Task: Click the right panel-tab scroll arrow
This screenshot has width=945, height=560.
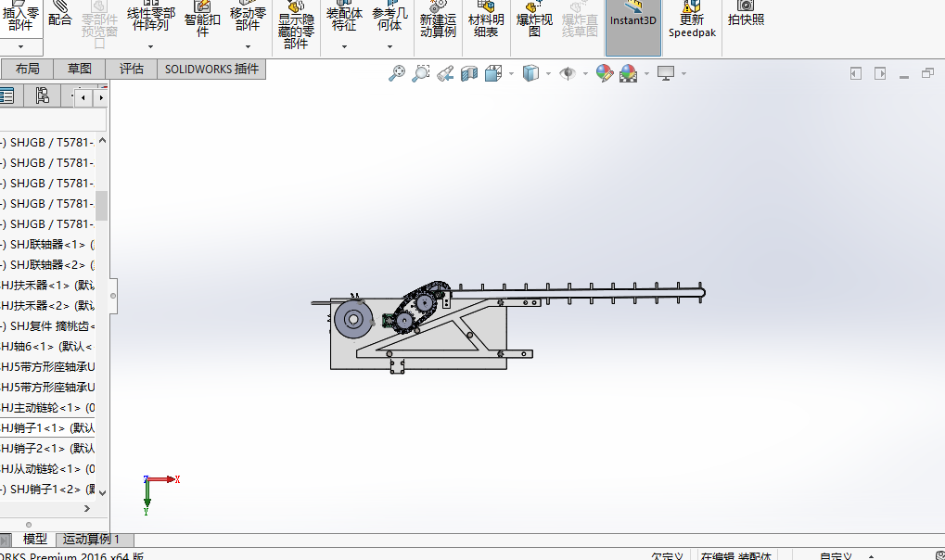Action: pos(101,97)
